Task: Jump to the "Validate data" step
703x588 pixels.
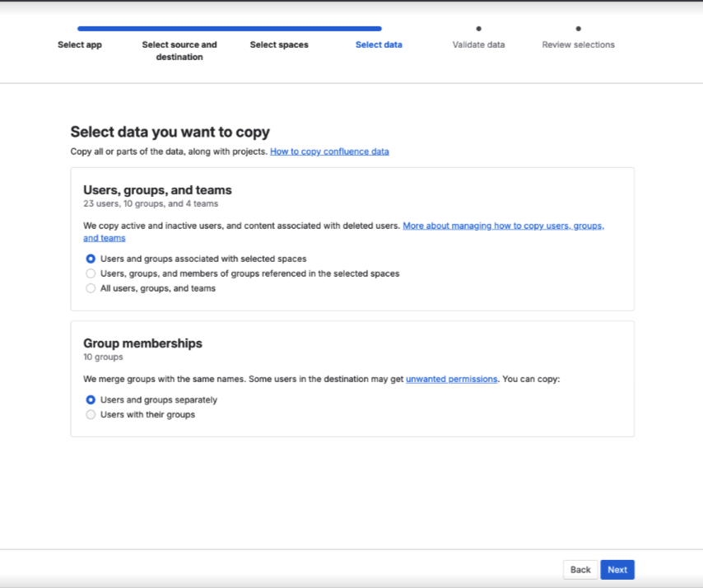Action: point(478,44)
